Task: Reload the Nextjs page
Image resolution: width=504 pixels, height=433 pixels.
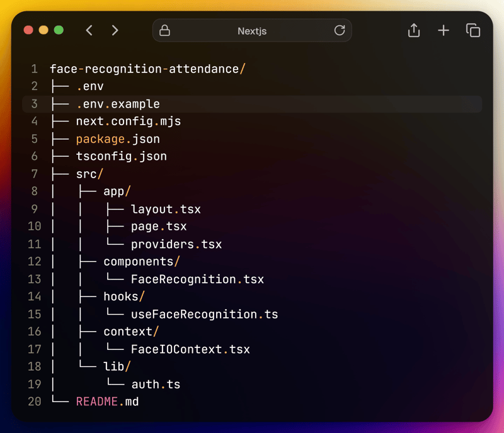Action: click(340, 30)
